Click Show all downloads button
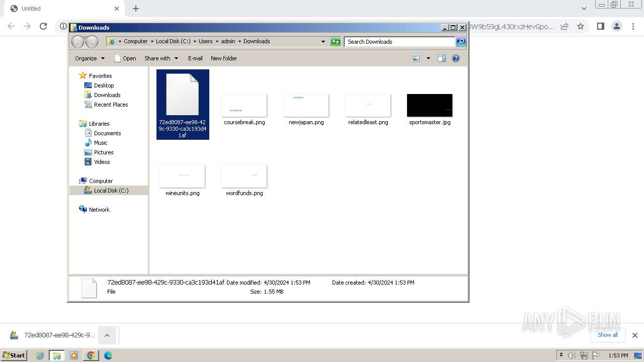Image resolution: width=644 pixels, height=362 pixels. (607, 335)
